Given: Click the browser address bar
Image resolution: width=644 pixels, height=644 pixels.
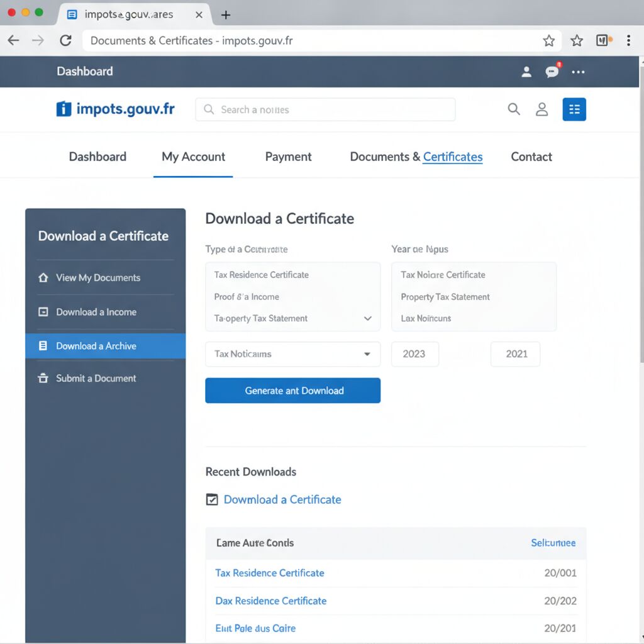Looking at the screenshot, I should [322, 41].
